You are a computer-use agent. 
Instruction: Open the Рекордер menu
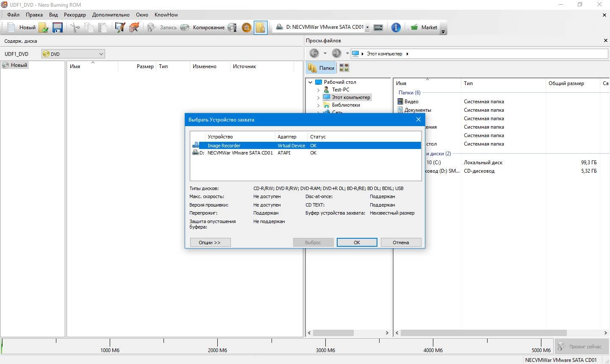tap(75, 14)
